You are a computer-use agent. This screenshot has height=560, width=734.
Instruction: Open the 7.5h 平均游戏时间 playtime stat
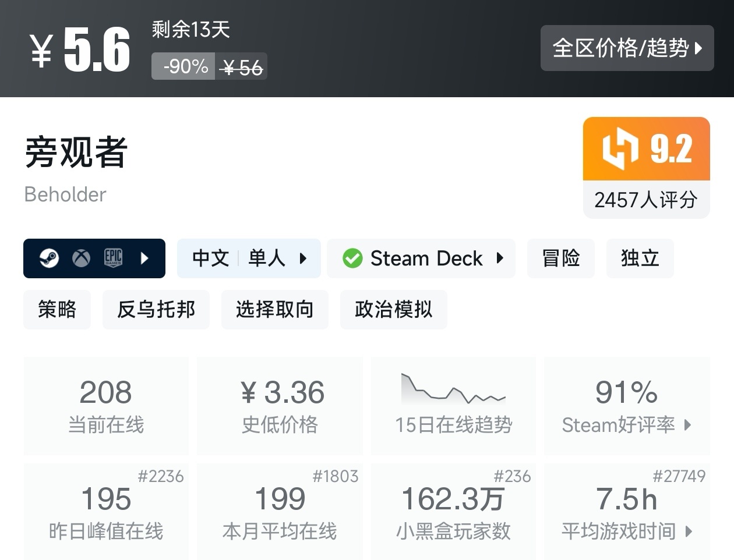[627, 512]
